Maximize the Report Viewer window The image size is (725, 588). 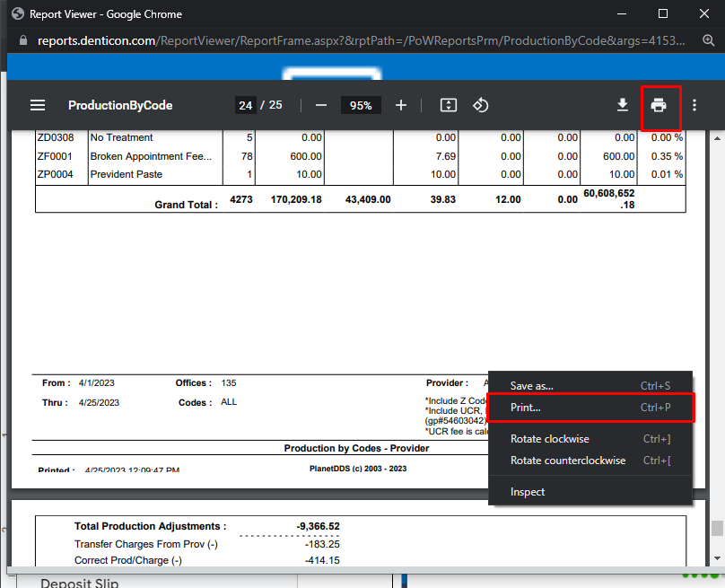tap(662, 13)
